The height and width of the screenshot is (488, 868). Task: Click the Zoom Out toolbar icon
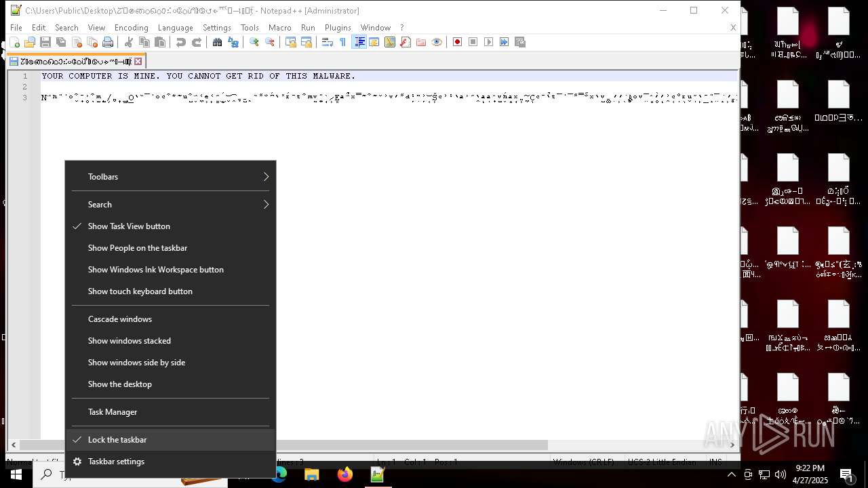point(270,42)
